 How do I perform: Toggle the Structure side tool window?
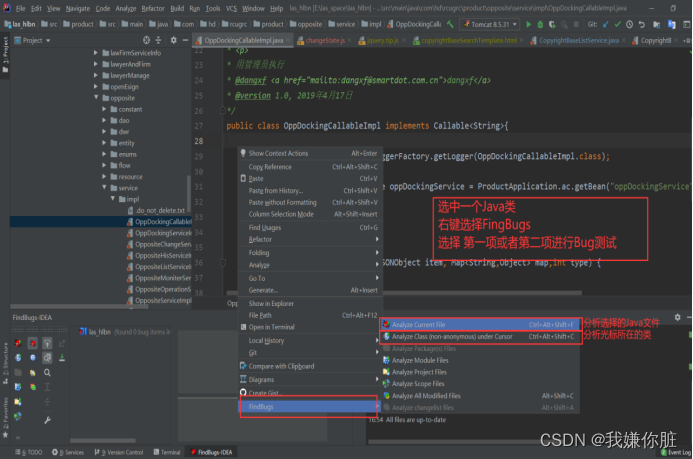(x=5, y=363)
